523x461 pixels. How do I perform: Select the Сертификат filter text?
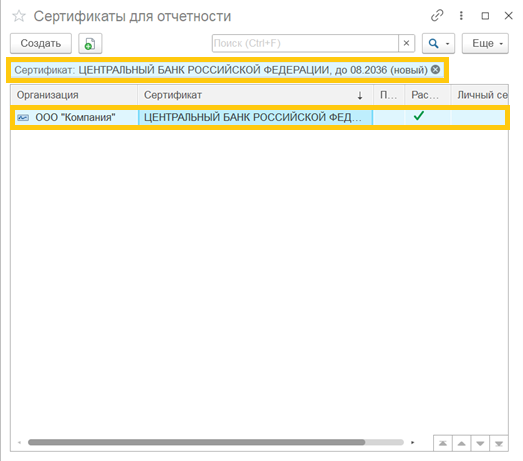point(221,70)
